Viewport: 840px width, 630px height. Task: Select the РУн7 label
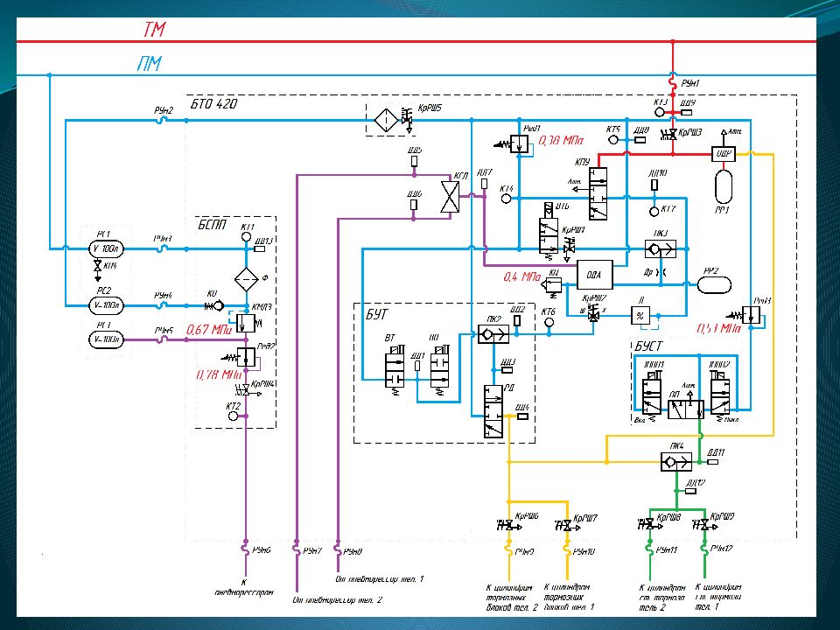pos(313,550)
